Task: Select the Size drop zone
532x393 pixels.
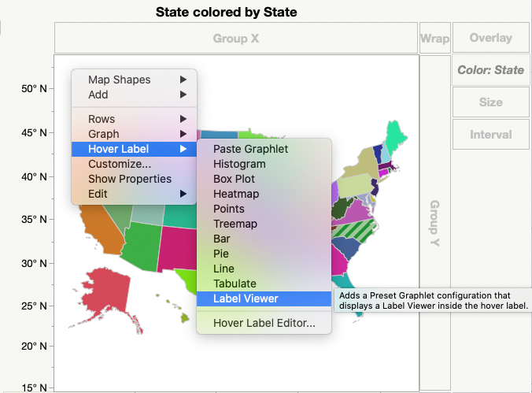Action: click(490, 102)
